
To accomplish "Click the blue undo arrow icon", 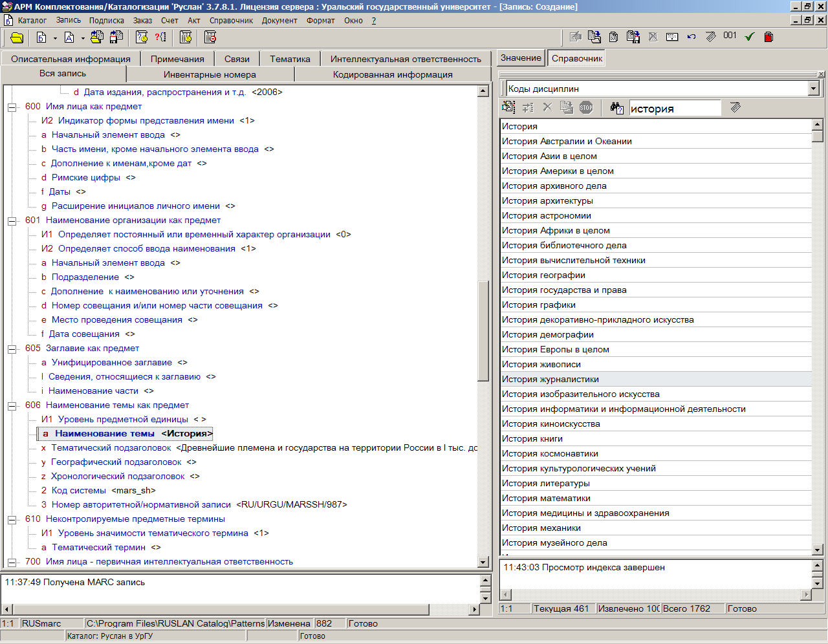I will click(x=692, y=37).
